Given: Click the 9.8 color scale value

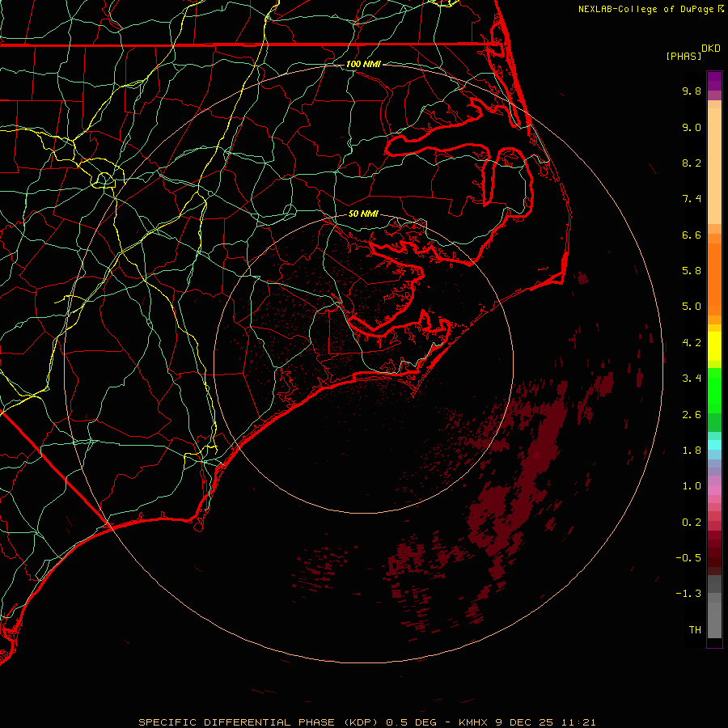Looking at the screenshot, I should [692, 91].
